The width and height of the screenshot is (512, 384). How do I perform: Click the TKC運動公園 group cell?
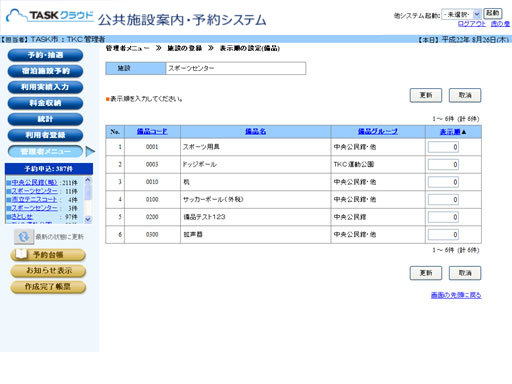click(378, 164)
